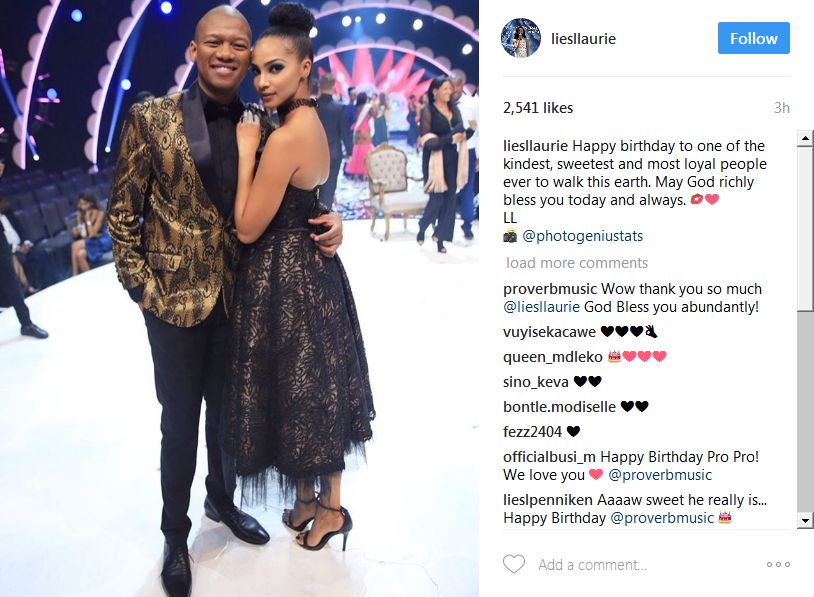
Task: Open bontle.modiselle commenter profile
Action: [559, 406]
